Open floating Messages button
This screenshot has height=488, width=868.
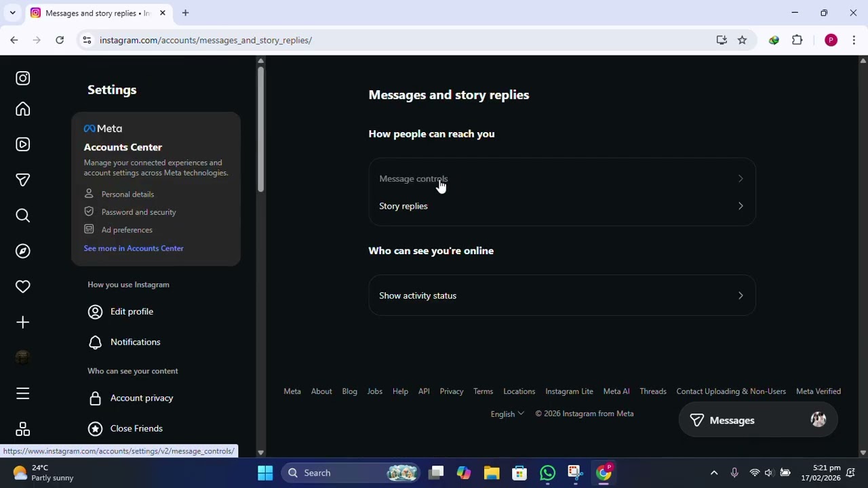click(x=758, y=420)
